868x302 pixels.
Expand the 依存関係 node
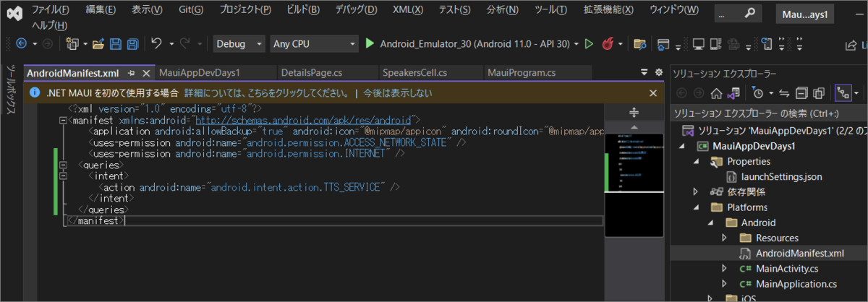point(697,191)
